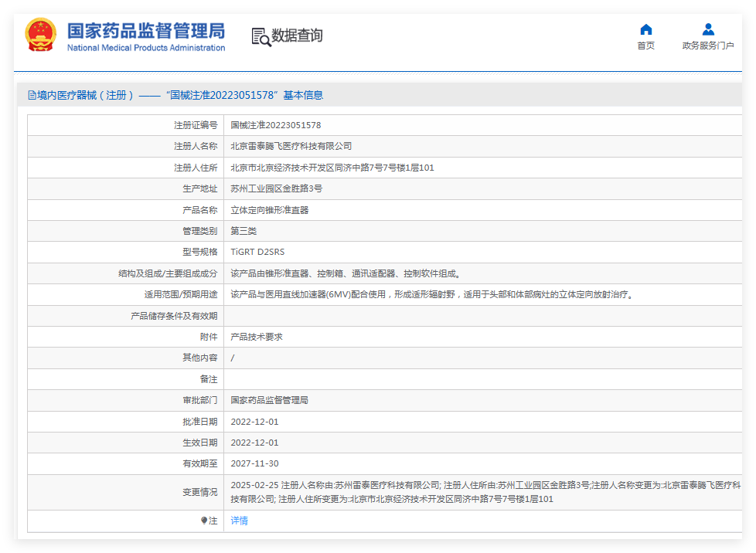Click 北京雷泰腾飞医疗科技有限公司 registrant name
This screenshot has width=756, height=553.
point(291,147)
